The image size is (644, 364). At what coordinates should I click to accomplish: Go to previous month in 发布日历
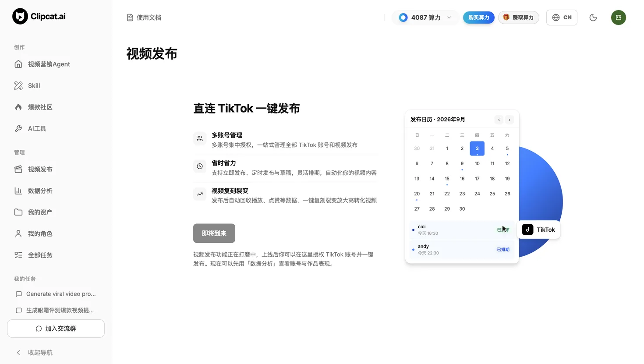pyautogui.click(x=499, y=120)
